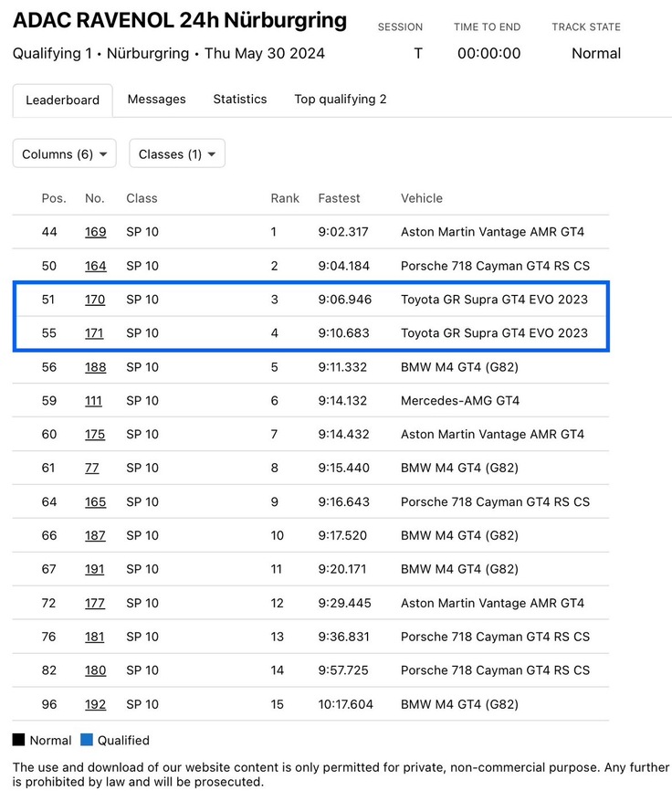Click the Pos. column header

(x=54, y=198)
